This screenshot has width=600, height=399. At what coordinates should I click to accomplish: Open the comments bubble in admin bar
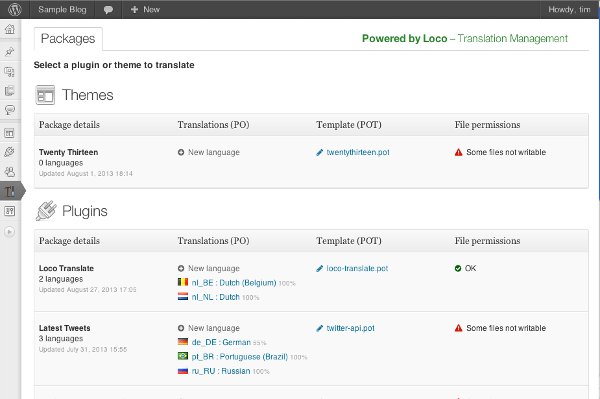tap(108, 10)
